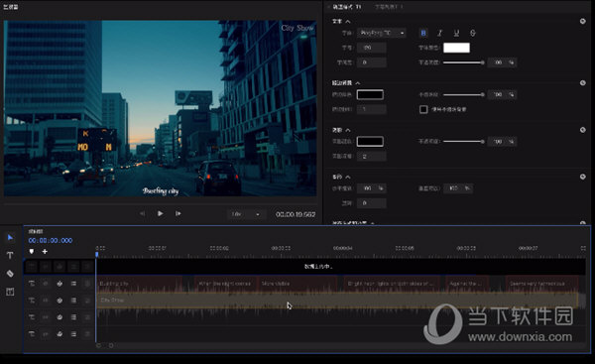595x364 pixels.
Task: Select the More visible subtitle clip
Action: [297, 284]
